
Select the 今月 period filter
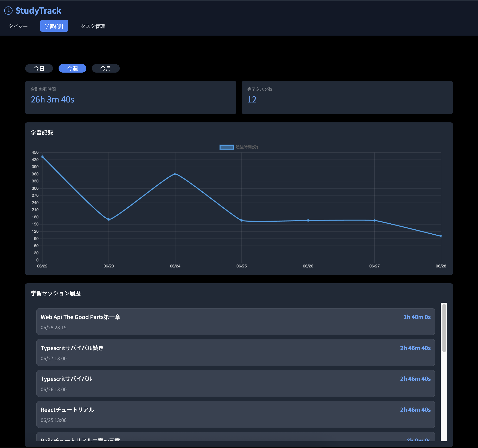(x=106, y=68)
